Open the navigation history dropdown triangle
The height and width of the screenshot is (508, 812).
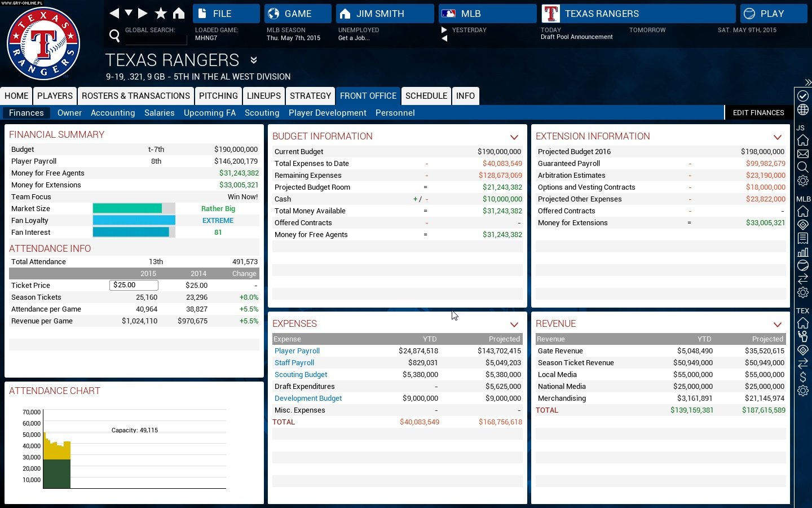coord(129,13)
